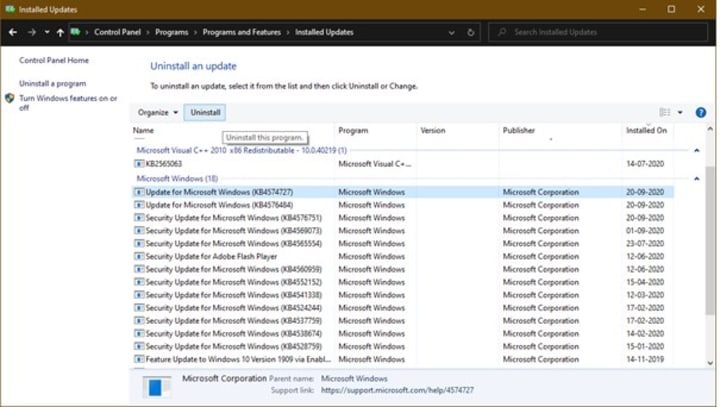This screenshot has width=720, height=407.
Task: Open support link https://support.microsoft.com/help/4574727
Action: (397, 390)
